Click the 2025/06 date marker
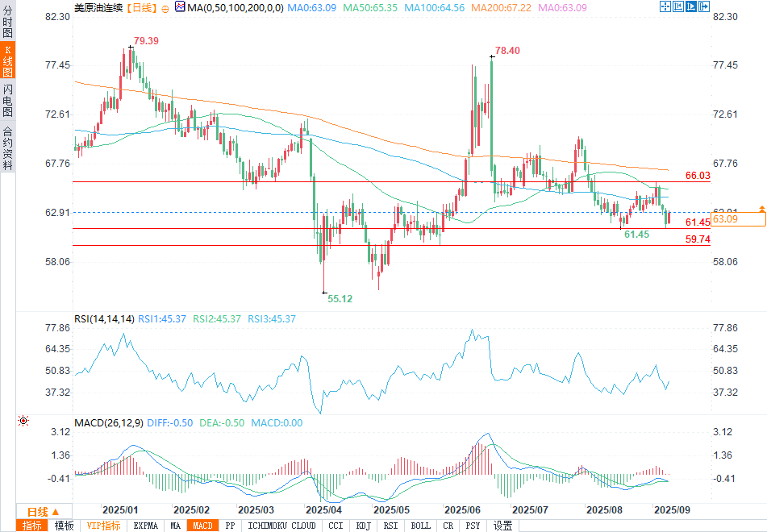This screenshot has width=767, height=532. pyautogui.click(x=462, y=510)
